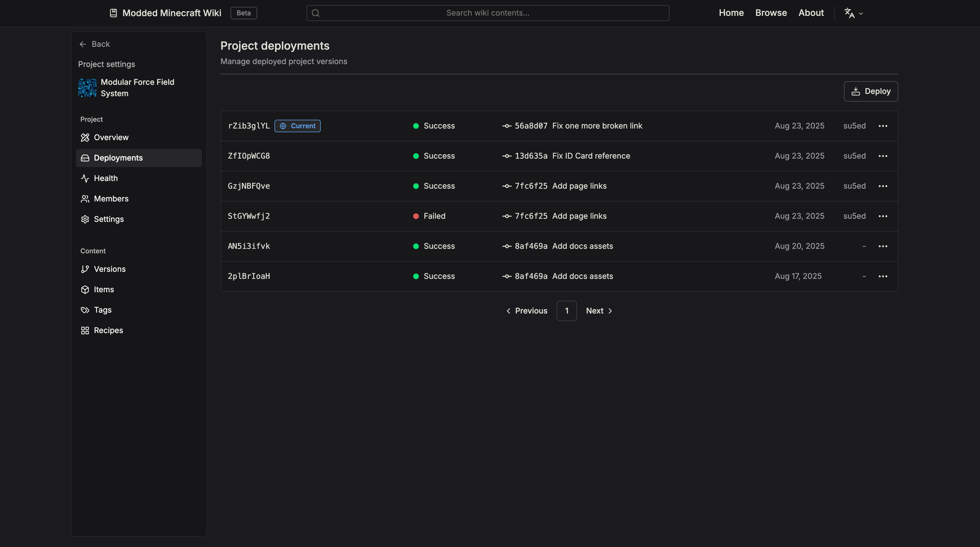Go to Next page of deployments

599,311
